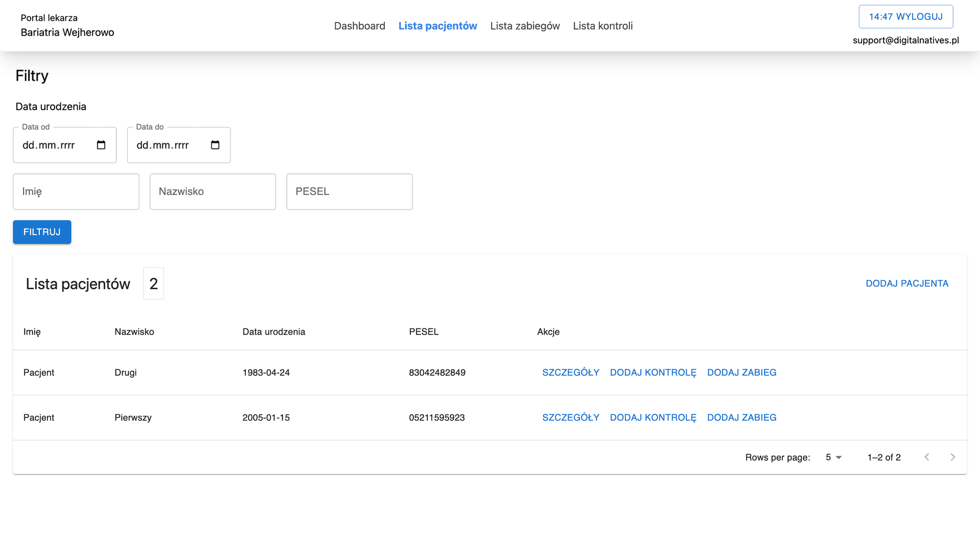Open SZCZEGÓŁY for patient Drugi
980x533 pixels.
tap(571, 373)
